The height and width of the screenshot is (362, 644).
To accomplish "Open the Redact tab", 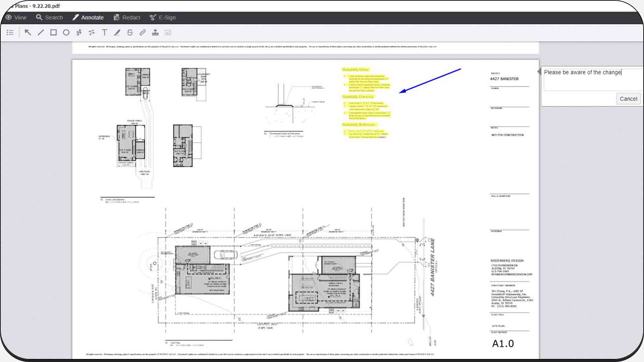I will pos(127,17).
